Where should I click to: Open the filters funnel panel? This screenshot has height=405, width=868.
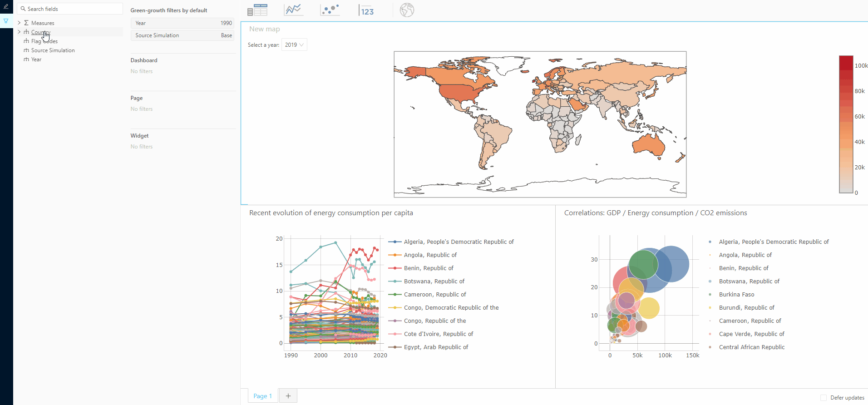(6, 21)
